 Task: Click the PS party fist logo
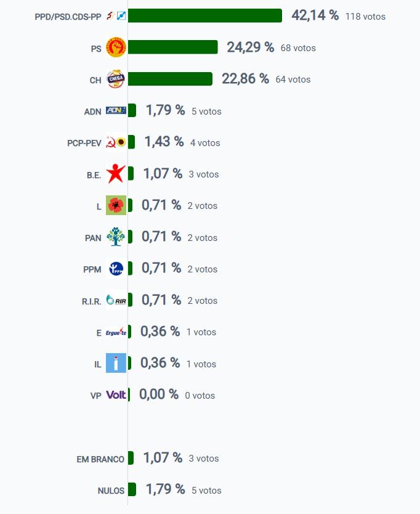pyautogui.click(x=116, y=47)
